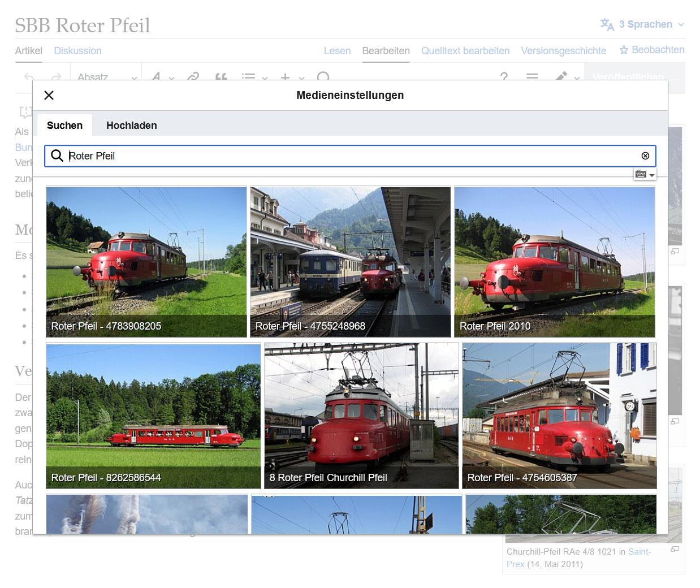
Task: Open the hamburger page options menu
Action: [532, 76]
